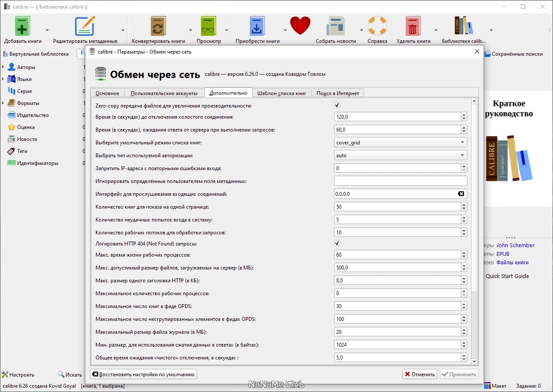Select Теги category in sidebar
The height and width of the screenshot is (392, 553).
[x=22, y=151]
